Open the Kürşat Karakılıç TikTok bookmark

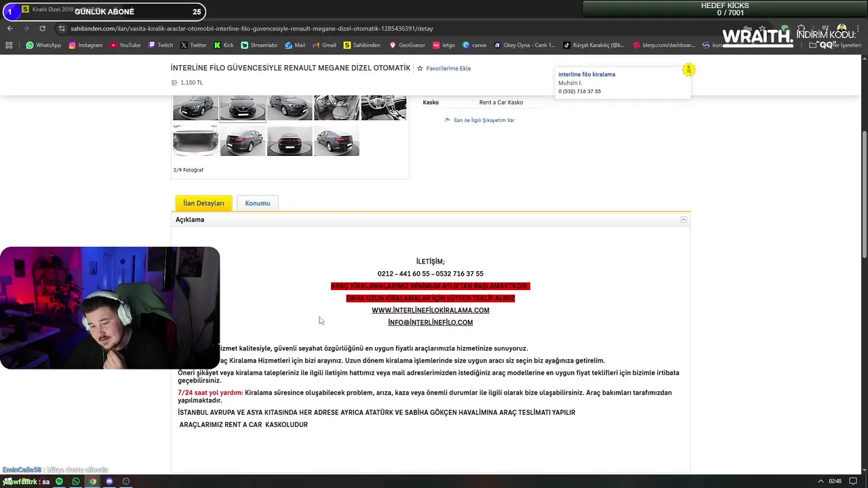[594, 45]
